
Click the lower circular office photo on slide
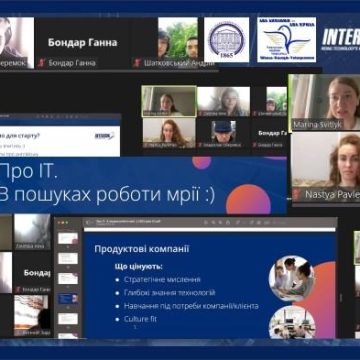[x=292, y=323]
